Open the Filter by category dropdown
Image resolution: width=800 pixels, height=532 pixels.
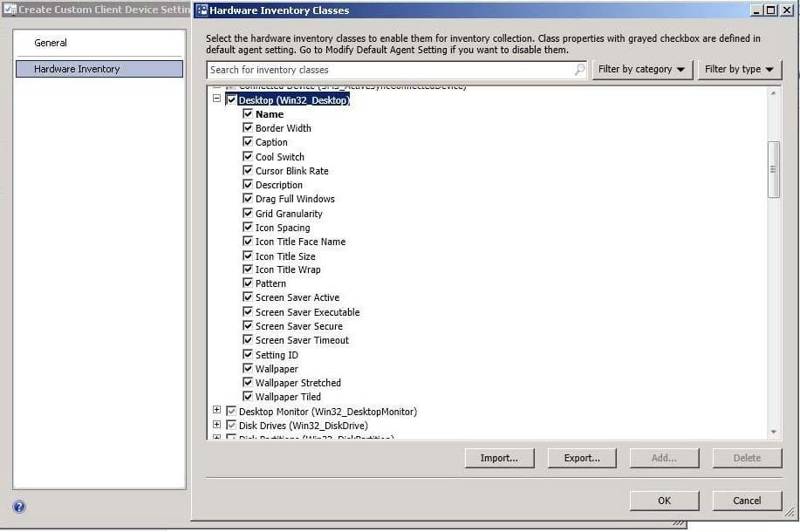(641, 70)
